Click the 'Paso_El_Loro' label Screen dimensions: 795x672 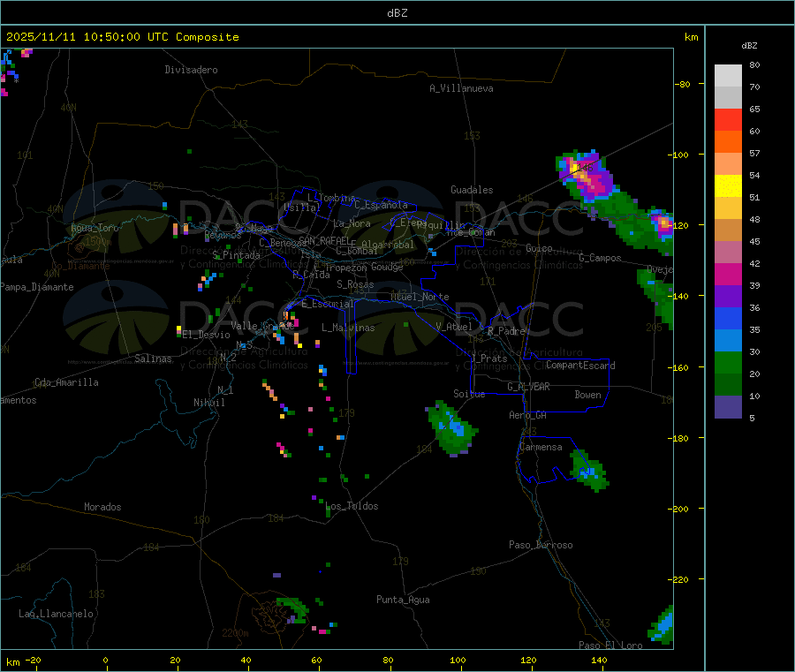tap(610, 646)
